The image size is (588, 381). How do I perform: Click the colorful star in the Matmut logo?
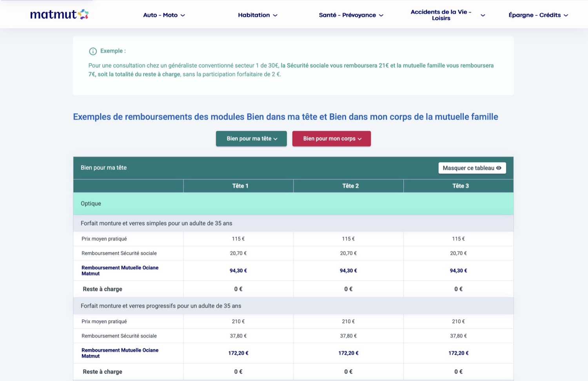[x=83, y=14]
